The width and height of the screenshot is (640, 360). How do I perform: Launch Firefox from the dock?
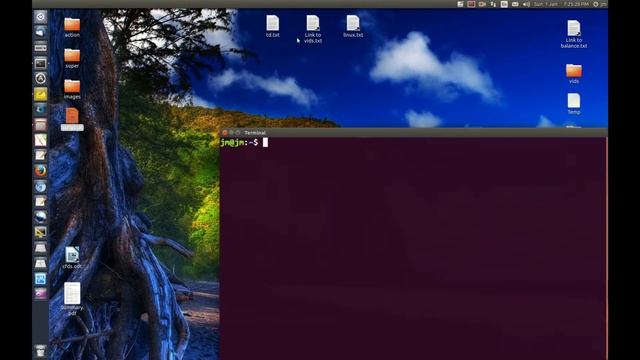(40, 171)
